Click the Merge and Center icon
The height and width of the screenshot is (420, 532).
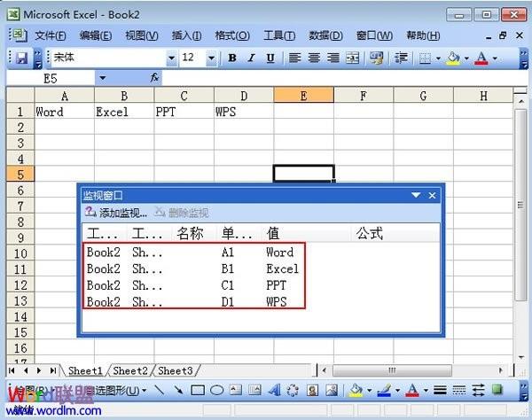(353, 58)
